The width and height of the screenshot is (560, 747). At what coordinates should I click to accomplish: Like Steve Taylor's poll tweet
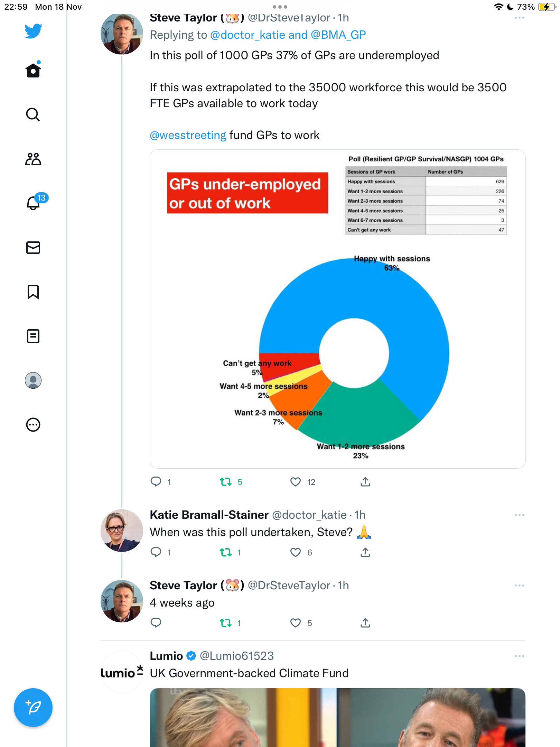click(296, 482)
